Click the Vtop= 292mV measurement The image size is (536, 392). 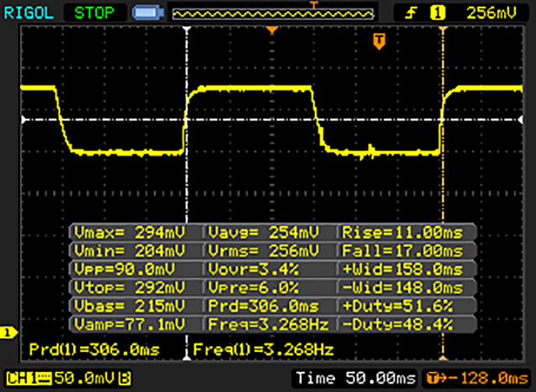pyautogui.click(x=130, y=287)
